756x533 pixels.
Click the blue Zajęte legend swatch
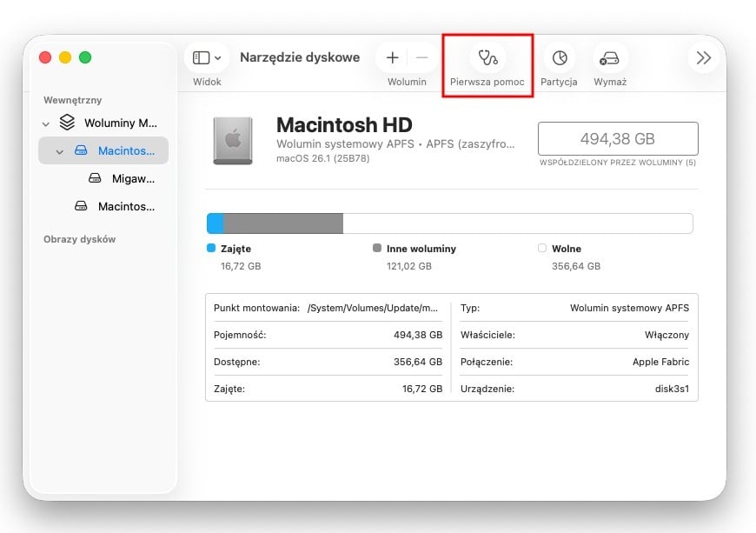(210, 248)
